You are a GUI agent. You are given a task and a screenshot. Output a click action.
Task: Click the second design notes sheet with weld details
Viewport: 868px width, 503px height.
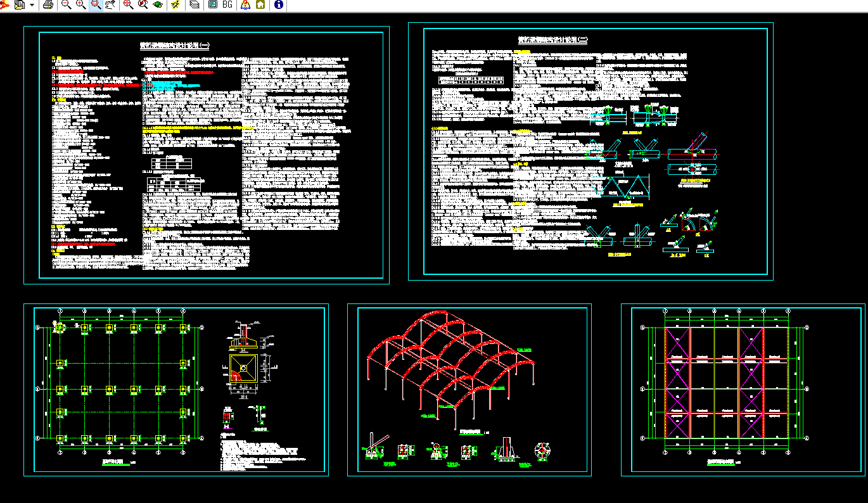[590, 151]
